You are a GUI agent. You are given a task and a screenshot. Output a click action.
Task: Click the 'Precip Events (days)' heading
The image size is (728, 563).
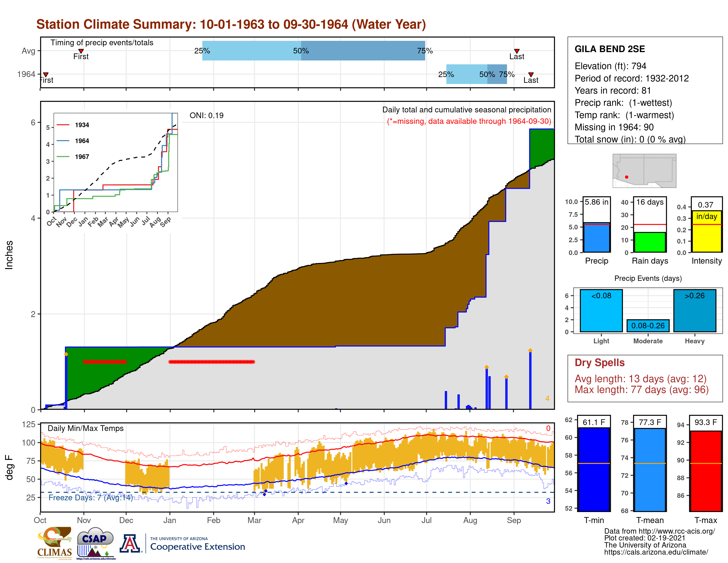[648, 278]
